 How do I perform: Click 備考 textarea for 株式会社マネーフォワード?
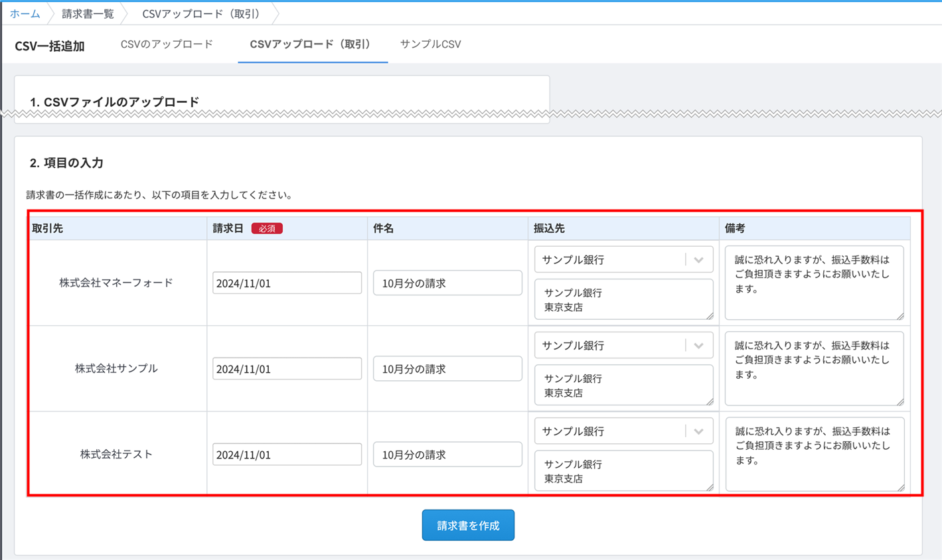pos(814,283)
